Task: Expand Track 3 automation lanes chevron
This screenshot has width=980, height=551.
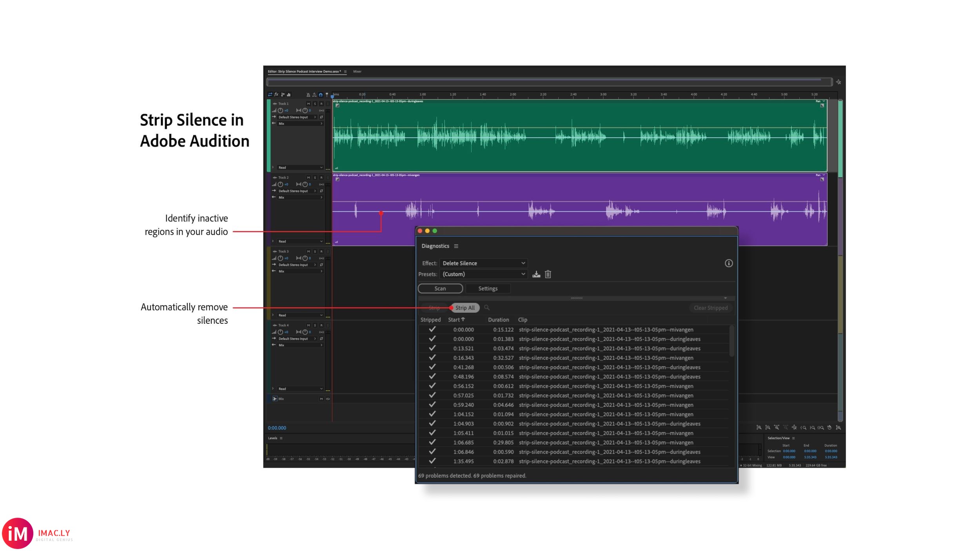Action: (x=273, y=315)
